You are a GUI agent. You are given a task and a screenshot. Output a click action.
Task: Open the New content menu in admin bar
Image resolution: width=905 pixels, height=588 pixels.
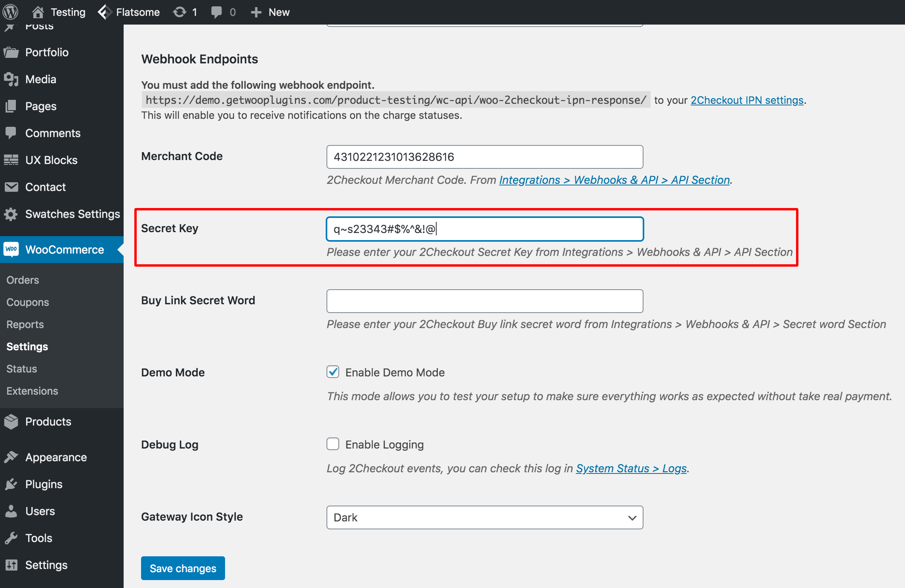(271, 12)
